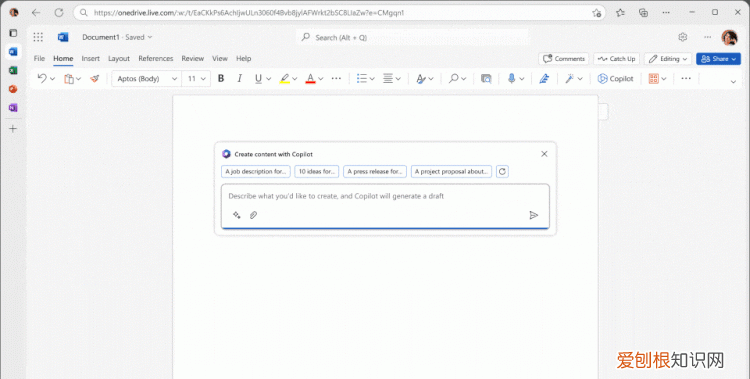
Task: Open the font color red swatch arrow
Action: 321,78
